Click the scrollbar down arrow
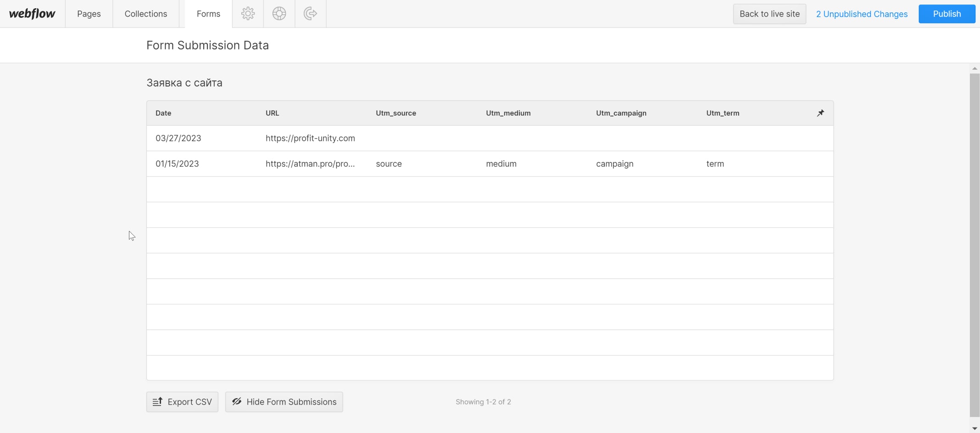Viewport: 980px width, 433px height. (x=974, y=428)
